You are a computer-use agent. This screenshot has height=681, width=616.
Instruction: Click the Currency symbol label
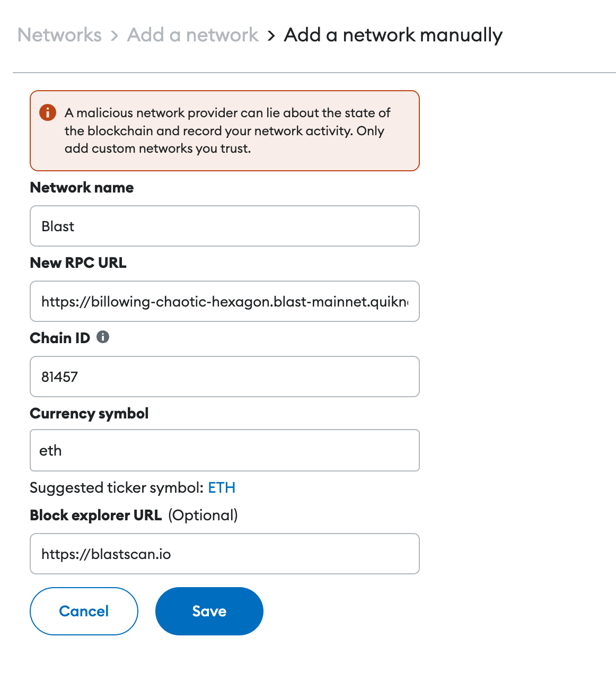(x=89, y=413)
